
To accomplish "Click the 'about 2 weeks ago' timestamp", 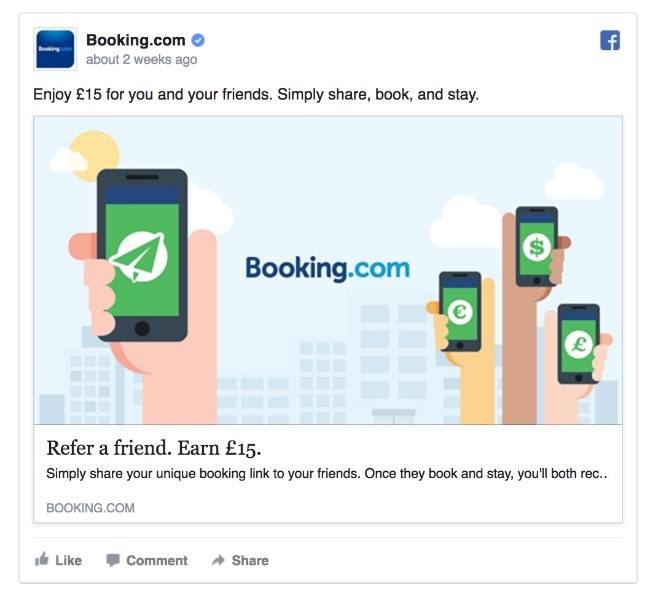I will tap(141, 60).
